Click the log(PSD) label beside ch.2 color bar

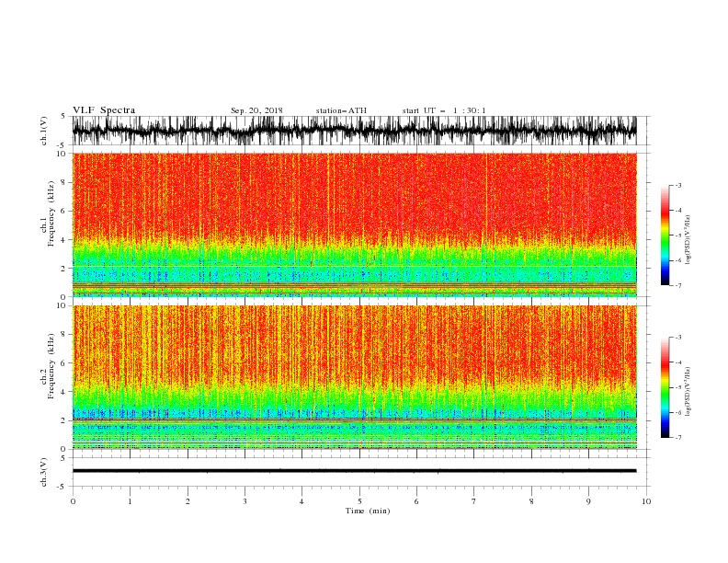pyautogui.click(x=688, y=392)
